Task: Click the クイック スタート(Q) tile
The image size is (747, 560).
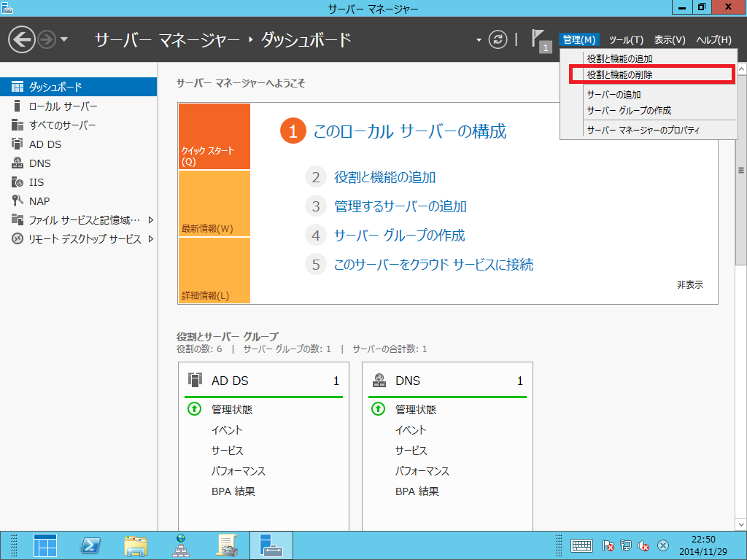Action: (214, 136)
